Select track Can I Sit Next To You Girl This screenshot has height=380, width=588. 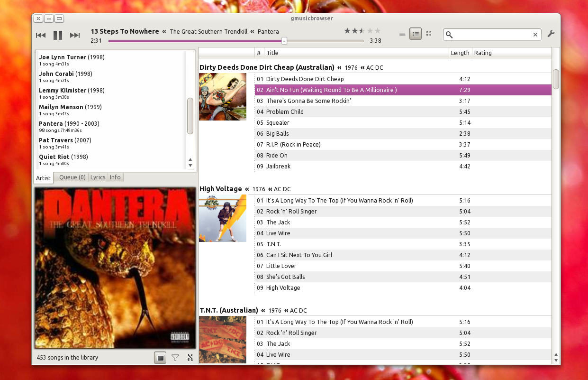(403, 255)
